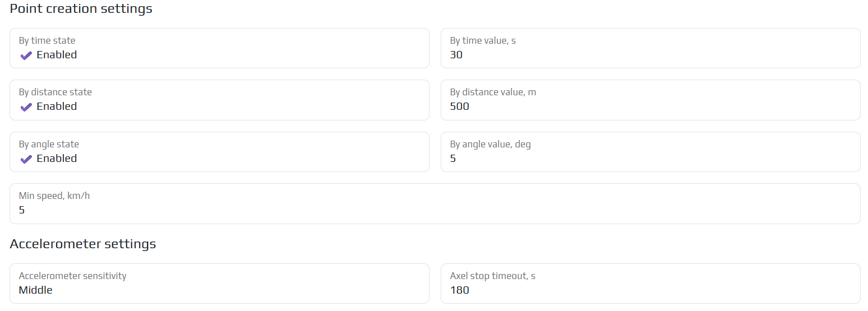The width and height of the screenshot is (868, 311).
Task: Click the checkmark icon under By distance state
Action: 26,107
